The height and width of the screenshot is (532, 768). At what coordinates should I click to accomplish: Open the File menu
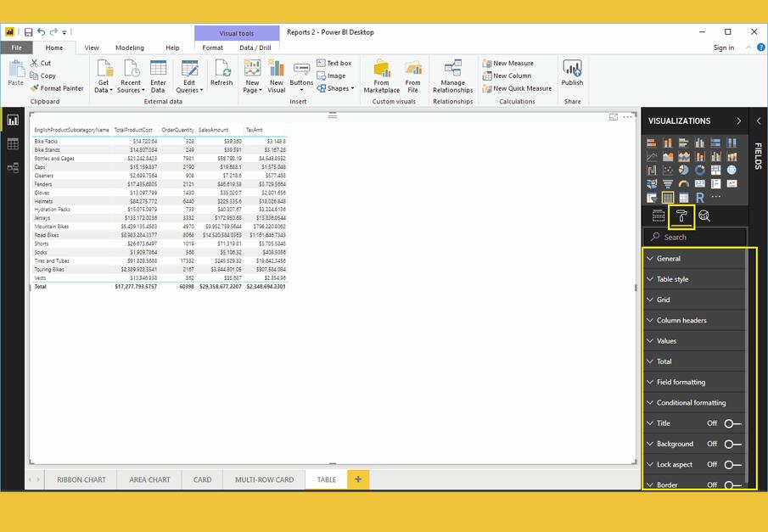point(16,48)
